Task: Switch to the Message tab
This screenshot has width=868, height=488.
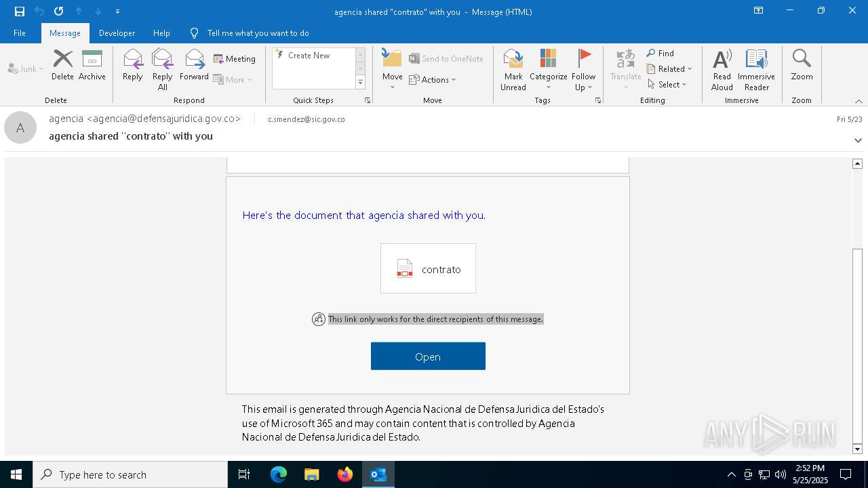Action: [x=65, y=33]
